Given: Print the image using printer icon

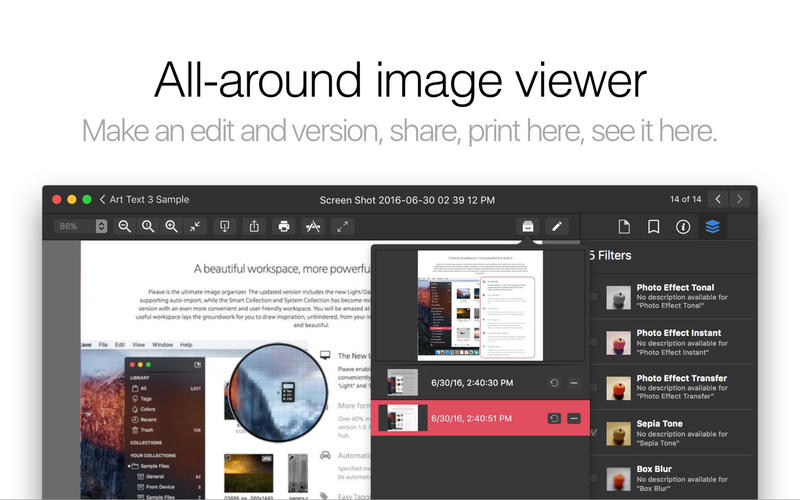Looking at the screenshot, I should (x=284, y=227).
